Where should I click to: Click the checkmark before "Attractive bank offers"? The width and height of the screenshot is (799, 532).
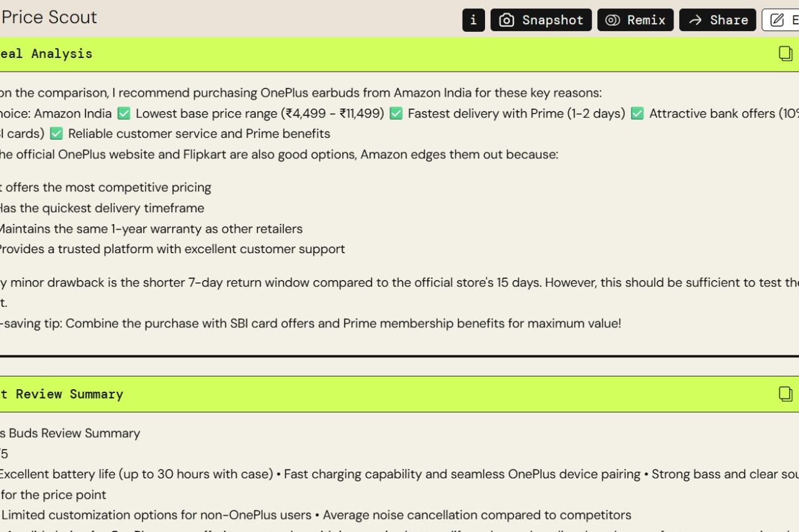pyautogui.click(x=637, y=114)
